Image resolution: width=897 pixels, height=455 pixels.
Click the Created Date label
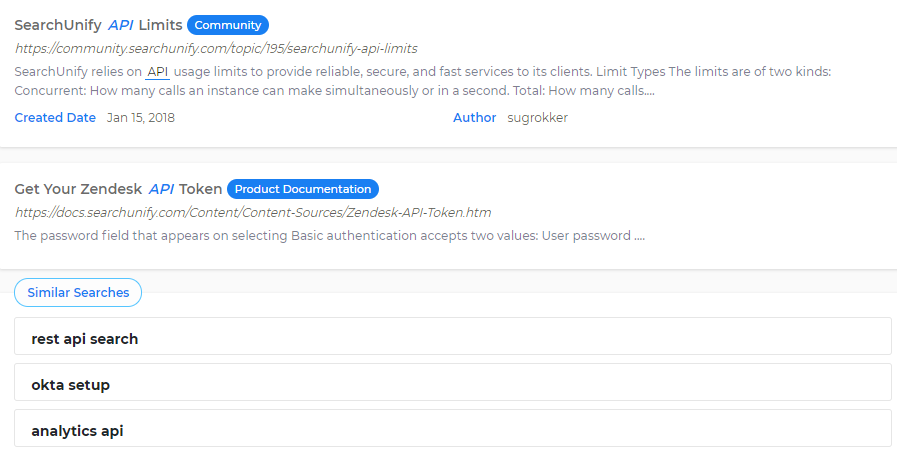(x=55, y=118)
